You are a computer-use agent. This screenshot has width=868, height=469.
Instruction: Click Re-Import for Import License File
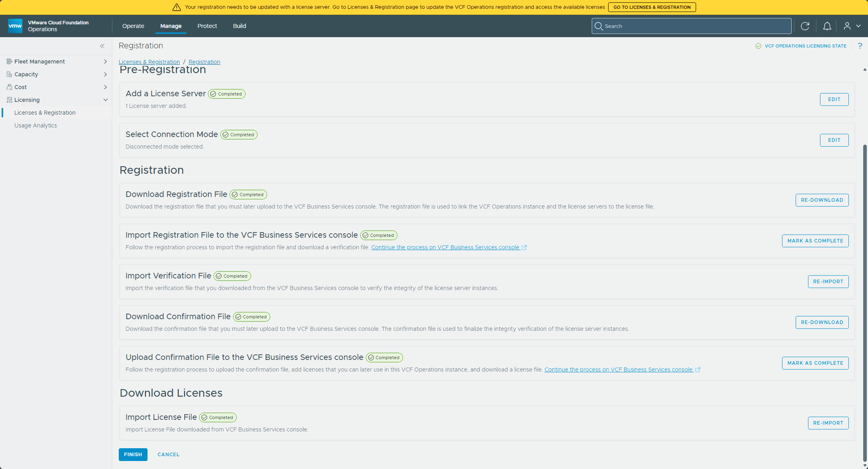[828, 423]
